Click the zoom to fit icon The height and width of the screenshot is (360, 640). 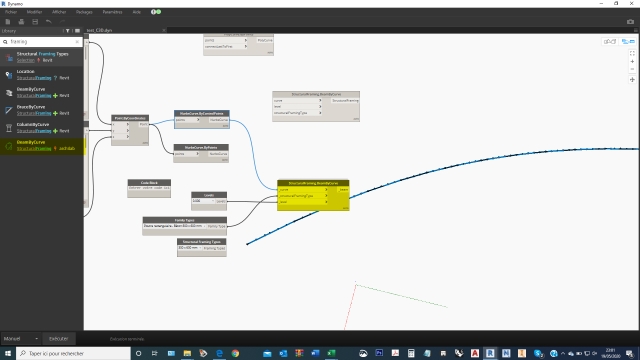(632, 53)
